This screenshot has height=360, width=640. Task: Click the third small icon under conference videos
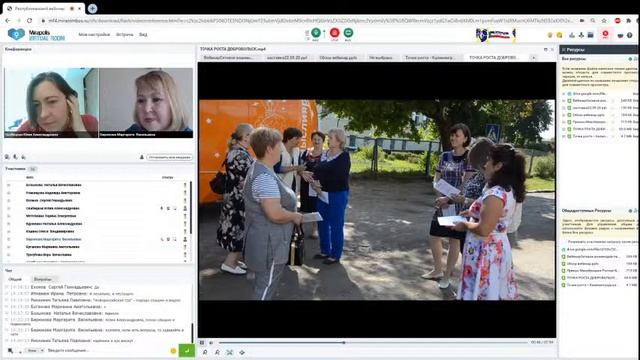point(24,157)
